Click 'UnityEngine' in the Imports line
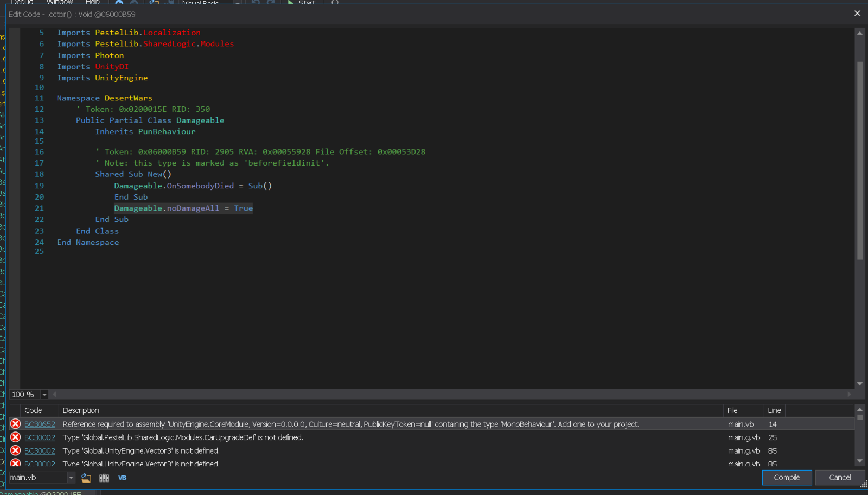Viewport: 868px width, 495px height. coord(122,78)
